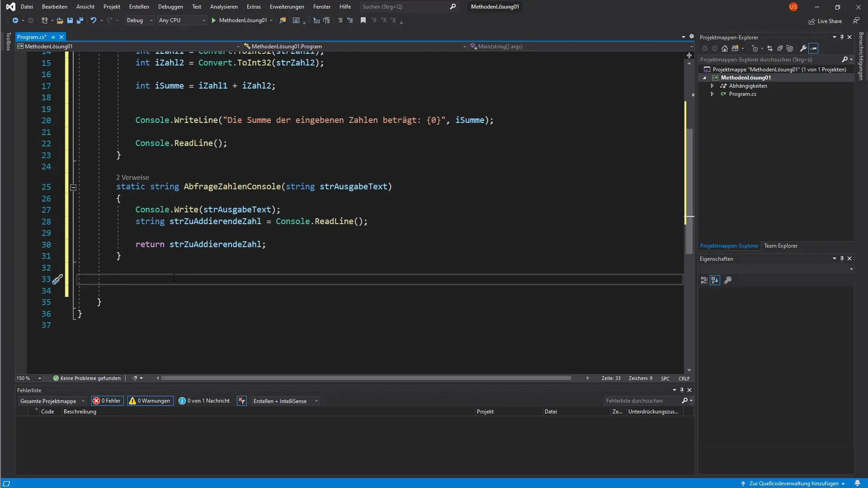This screenshot has width=868, height=488.
Task: Toggle the 0 von 1 Nachricht filter
Action: [204, 401]
